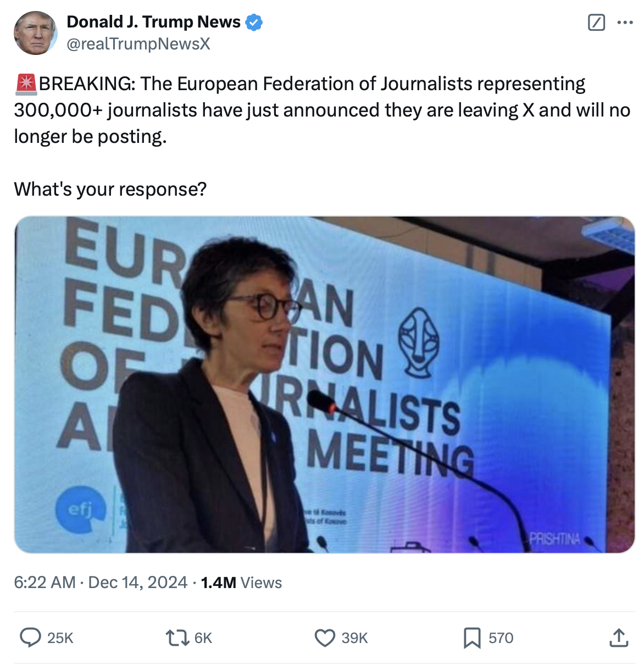Like the post with the heart icon

click(x=325, y=638)
